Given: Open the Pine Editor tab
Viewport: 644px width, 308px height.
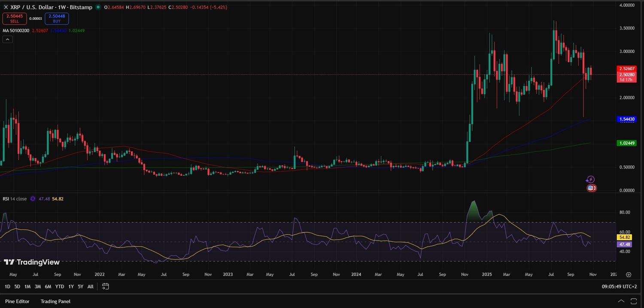Looking at the screenshot, I should (16, 301).
